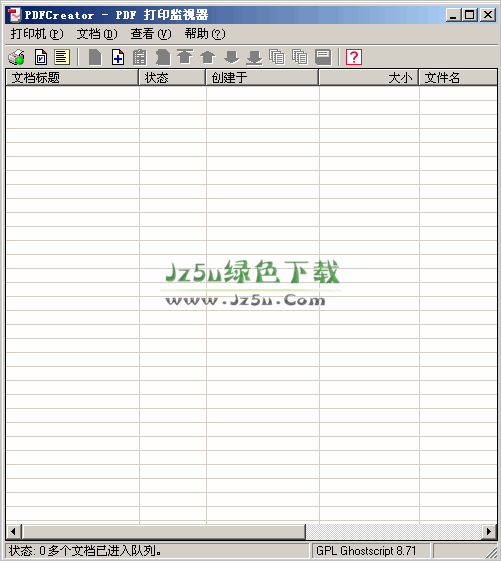
Task: Open the 帮助(?) menu
Action: [205, 34]
